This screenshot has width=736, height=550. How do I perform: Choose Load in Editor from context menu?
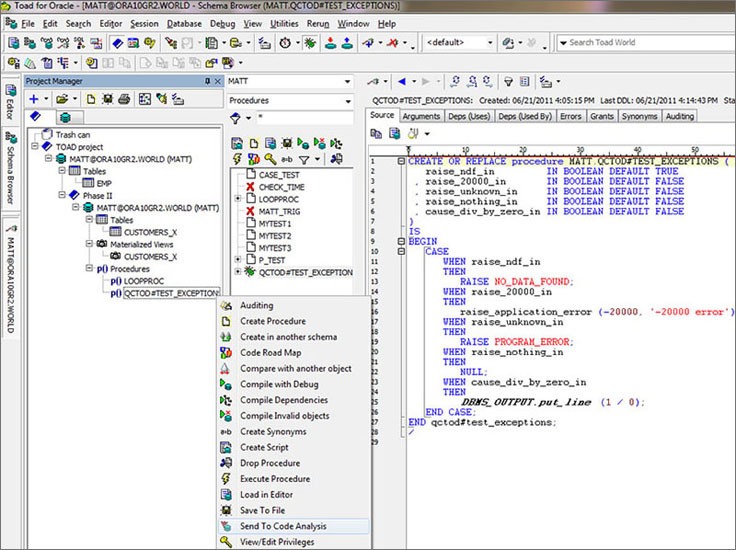(294, 495)
